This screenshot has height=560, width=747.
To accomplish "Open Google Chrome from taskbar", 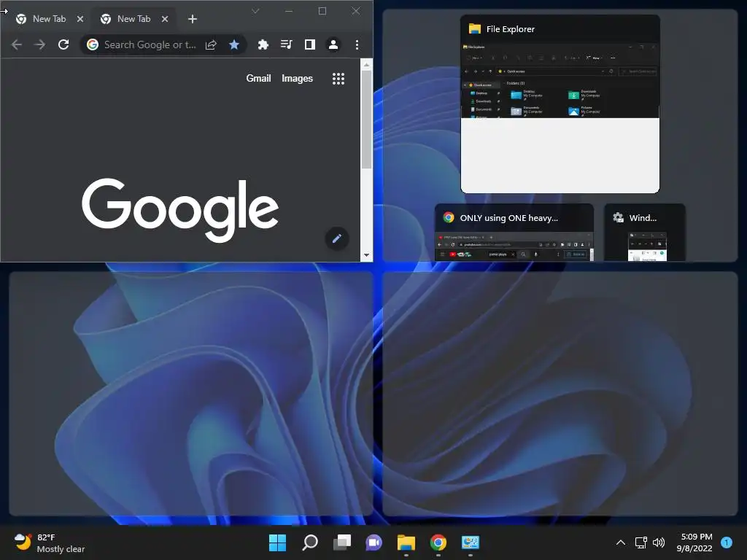I will [x=438, y=542].
